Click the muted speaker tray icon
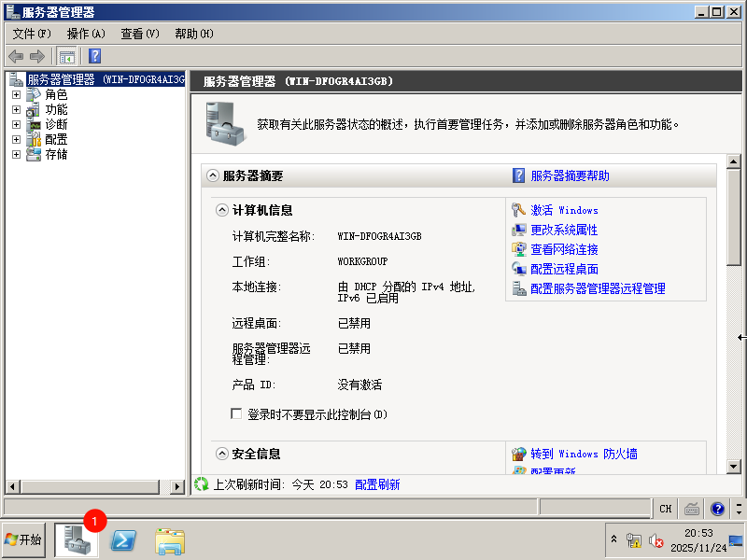The height and width of the screenshot is (560, 747). coord(656,540)
